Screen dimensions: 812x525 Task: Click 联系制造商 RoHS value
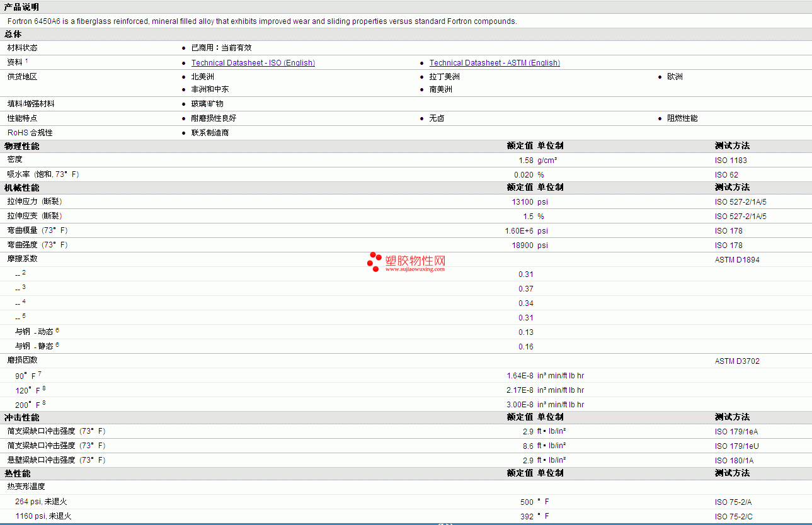pyautogui.click(x=210, y=133)
